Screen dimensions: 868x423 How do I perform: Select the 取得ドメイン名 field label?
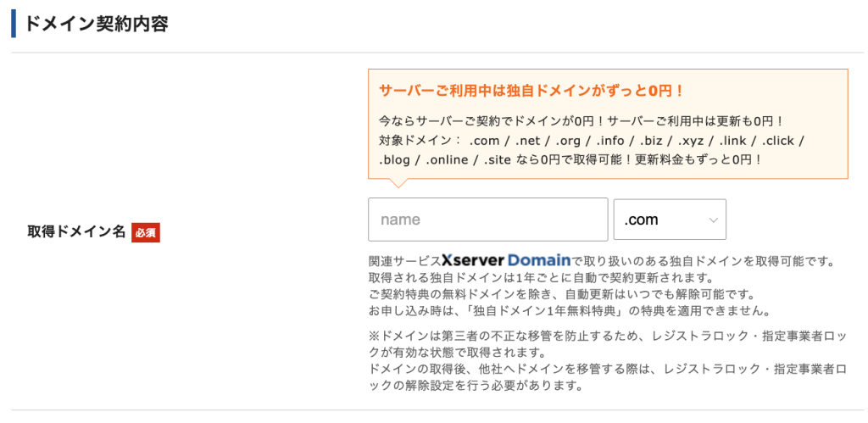(76, 231)
